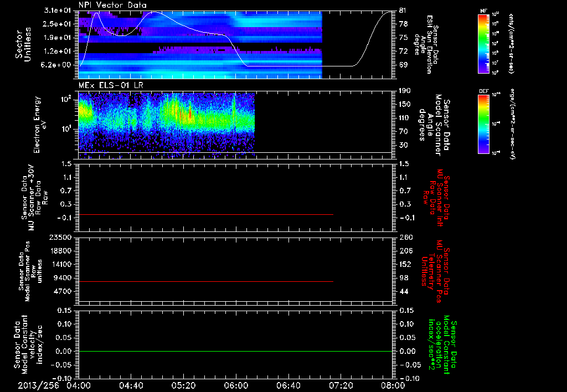The height and width of the screenshot is (392, 567).
Task: Click the NF flux color bar
Action: 484,44
